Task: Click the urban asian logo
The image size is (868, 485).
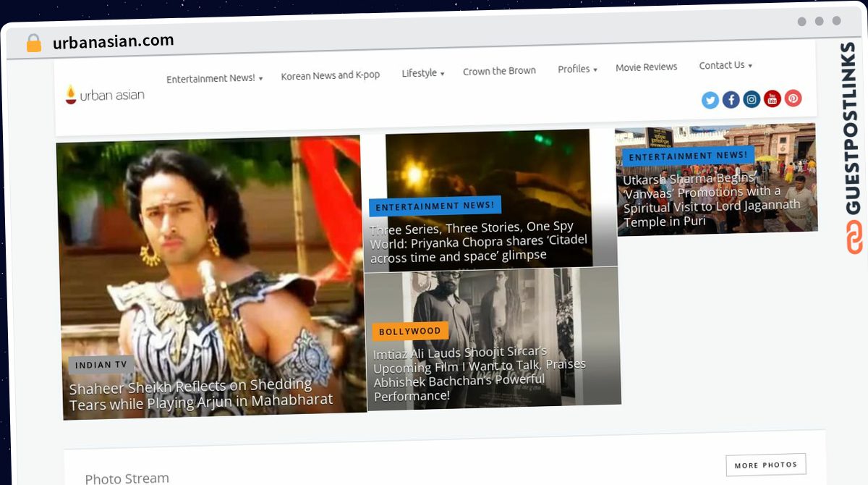Action: [x=105, y=95]
